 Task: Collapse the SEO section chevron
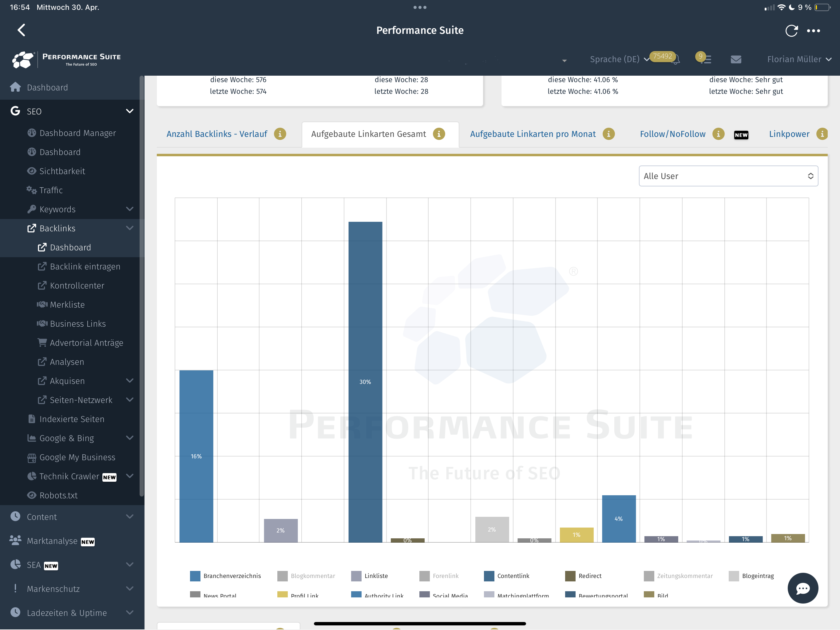pos(129,111)
